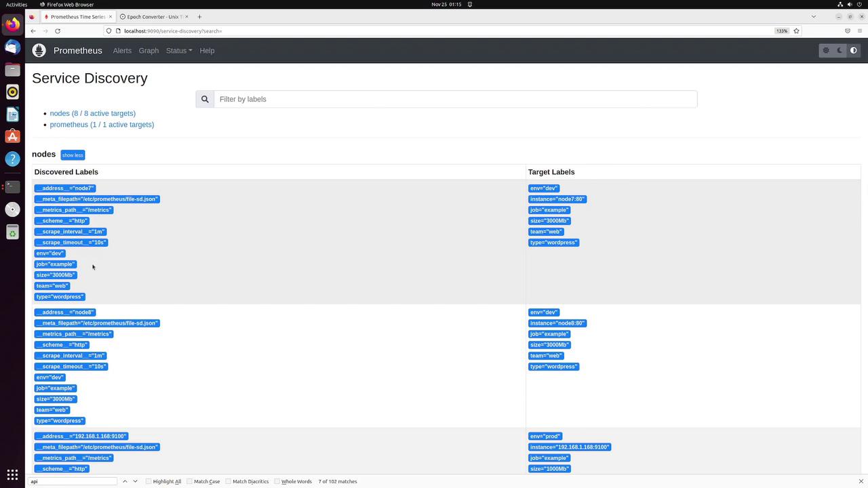Switch to light theme with sun icon
868x488 pixels.
click(826, 50)
